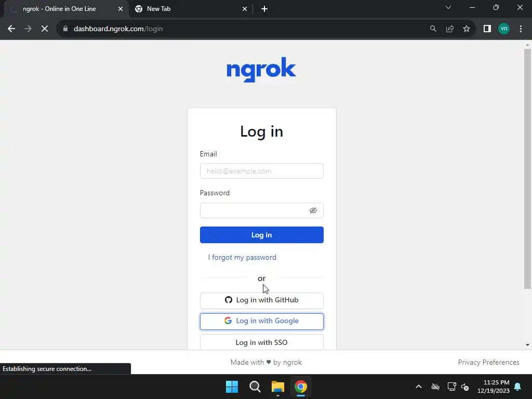This screenshot has height=399, width=532.
Task: Select the ngrok - Online in One Line tab
Action: (66, 9)
